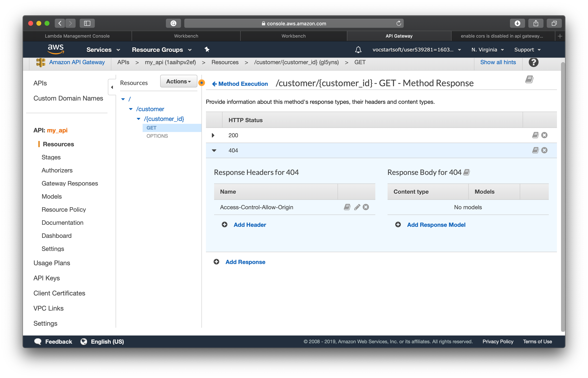Image resolution: width=588 pixels, height=378 pixels.
Task: Click the notification bell
Action: 358,50
